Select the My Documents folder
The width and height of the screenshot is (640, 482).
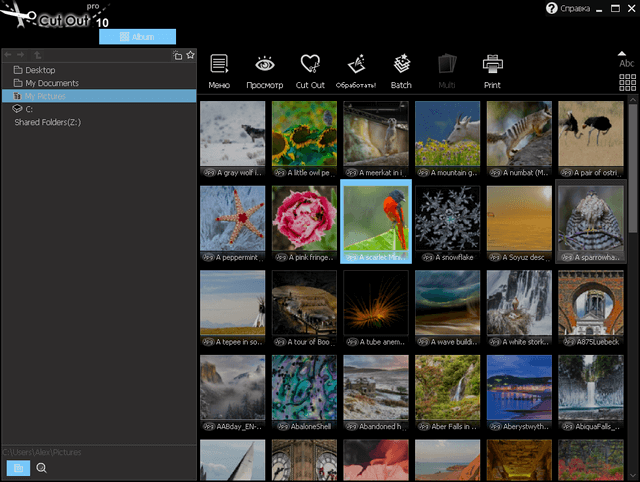point(52,83)
